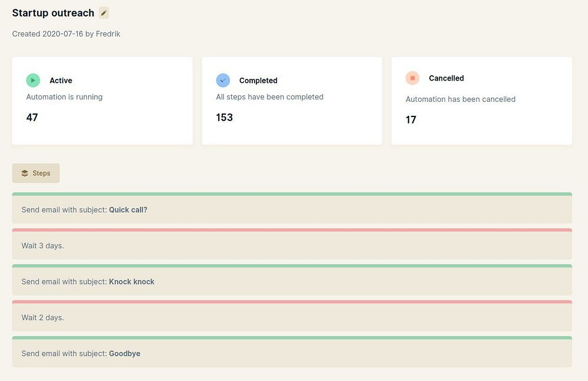
Task: Click 'Automation is running' description text
Action: (65, 97)
